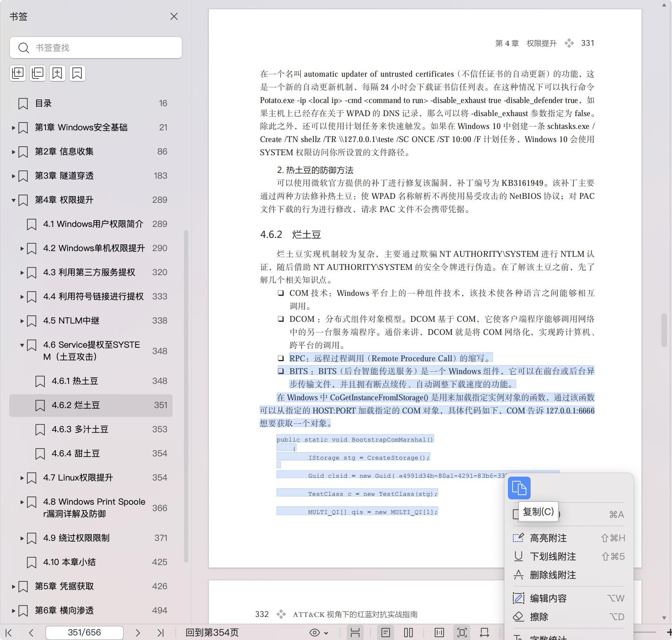Expand 第5章 凭据获取 bookmark

[13, 586]
